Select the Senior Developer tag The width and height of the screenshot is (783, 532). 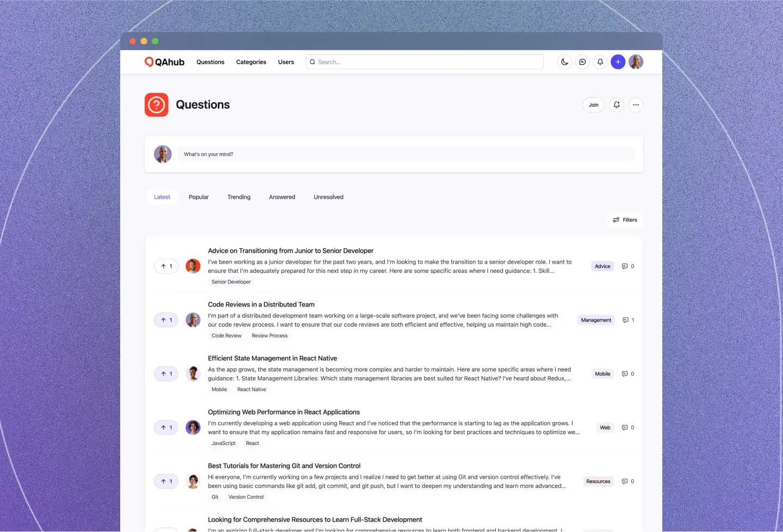tap(231, 282)
